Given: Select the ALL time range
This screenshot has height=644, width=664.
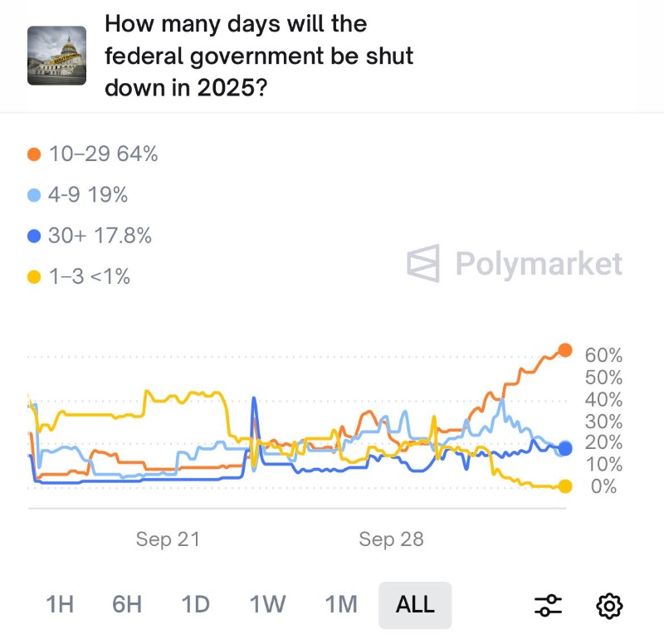Looking at the screenshot, I should [415, 604].
